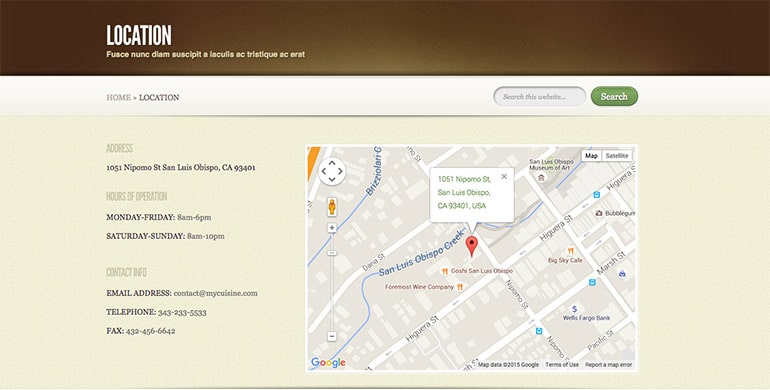This screenshot has width=770, height=390.
Task: Zoom in with the plus button
Action: pos(332,228)
